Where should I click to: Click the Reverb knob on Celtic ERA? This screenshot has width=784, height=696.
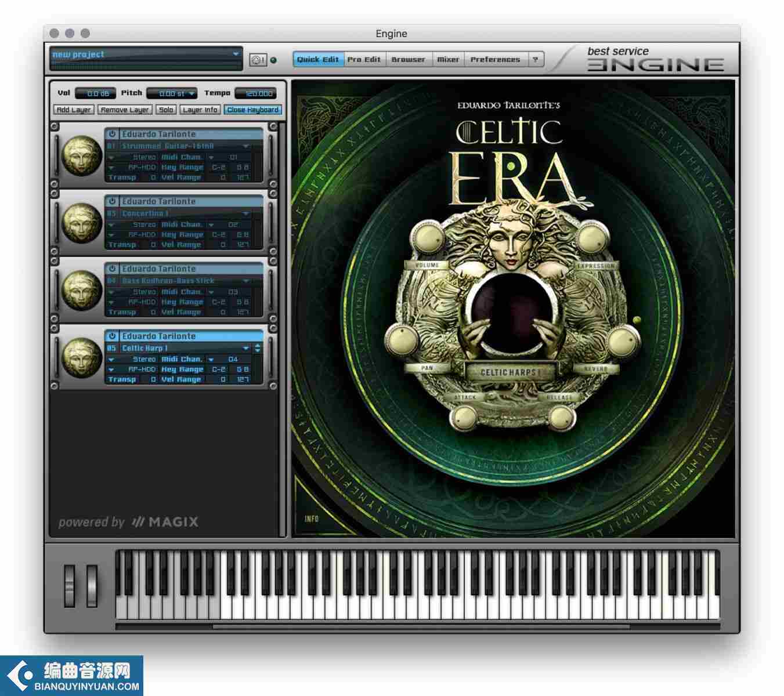tap(622, 340)
